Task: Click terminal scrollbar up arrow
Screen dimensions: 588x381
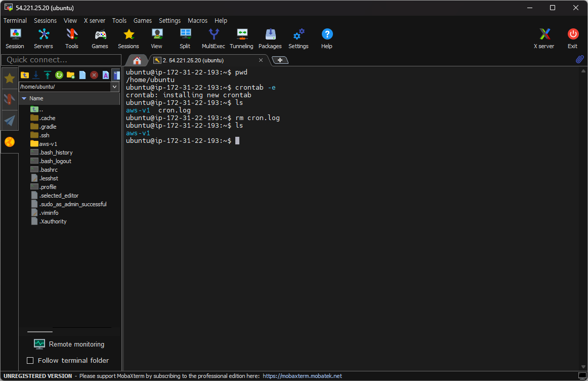Action: 583,70
